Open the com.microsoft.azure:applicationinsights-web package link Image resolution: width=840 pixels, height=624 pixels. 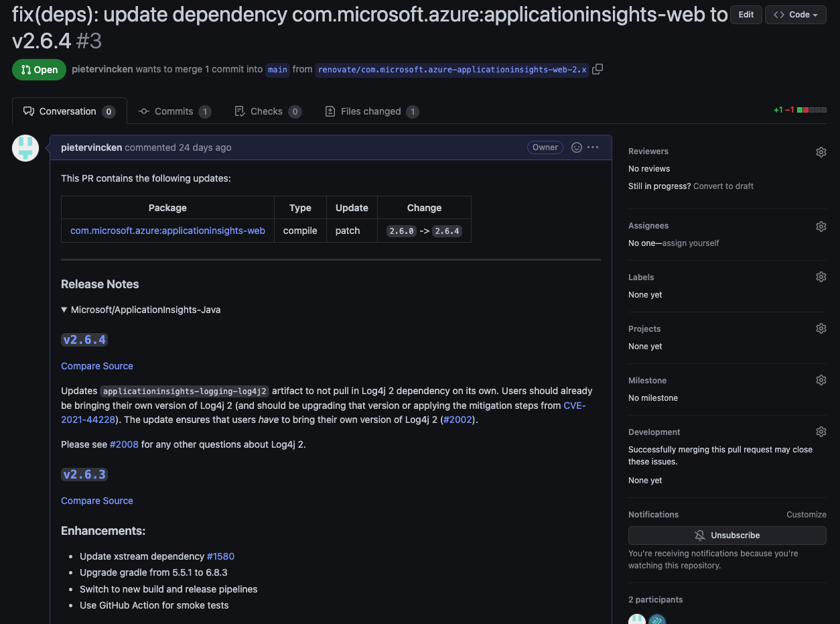click(167, 231)
